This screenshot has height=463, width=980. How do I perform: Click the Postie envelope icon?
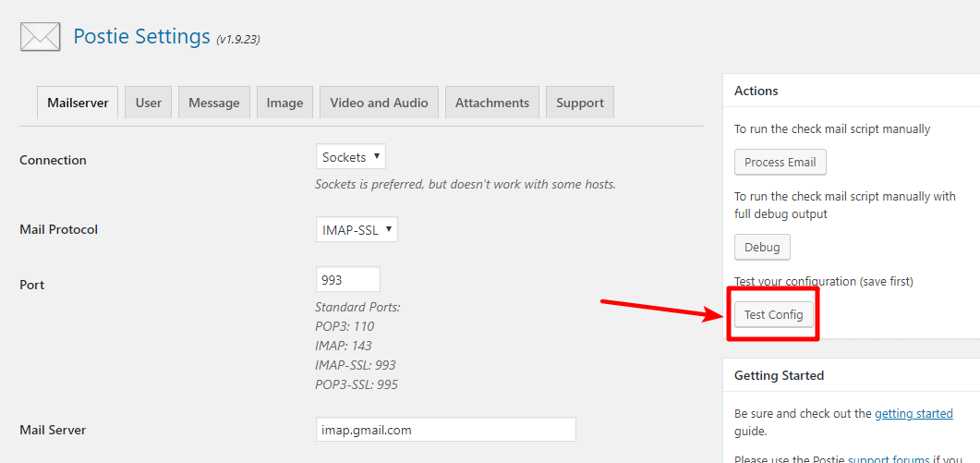(40, 36)
